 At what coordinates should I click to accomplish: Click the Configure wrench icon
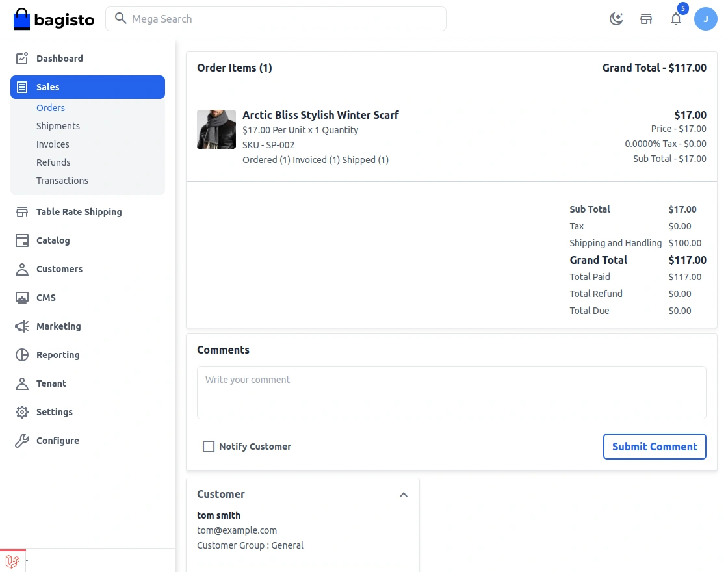22,441
